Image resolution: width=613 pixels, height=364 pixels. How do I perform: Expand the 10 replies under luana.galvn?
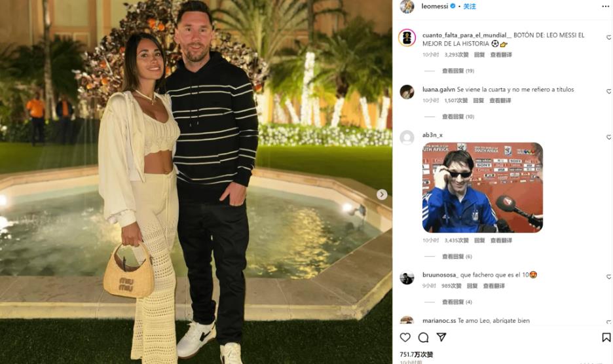(458, 117)
